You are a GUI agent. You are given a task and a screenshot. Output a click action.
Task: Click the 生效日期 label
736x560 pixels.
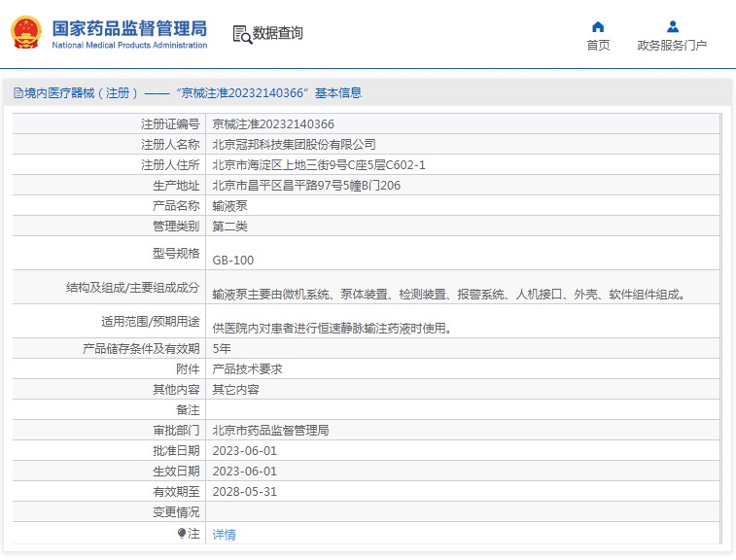tap(176, 472)
